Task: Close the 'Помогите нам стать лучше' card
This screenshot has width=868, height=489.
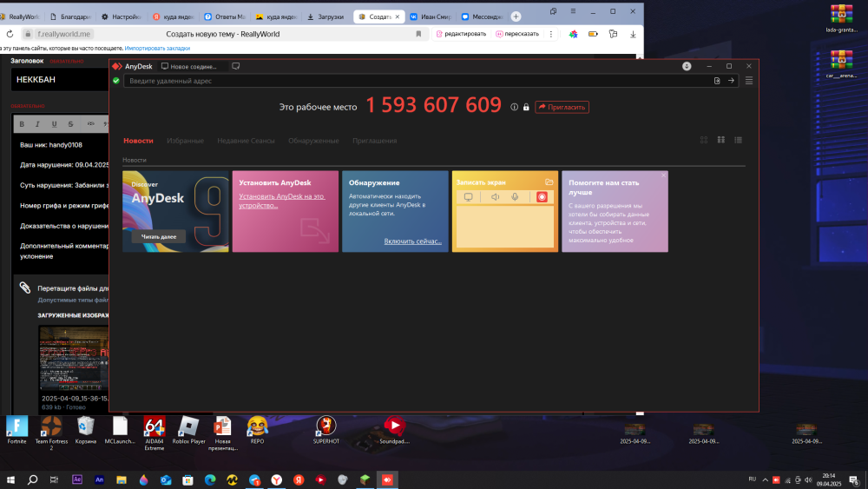Action: [663, 175]
